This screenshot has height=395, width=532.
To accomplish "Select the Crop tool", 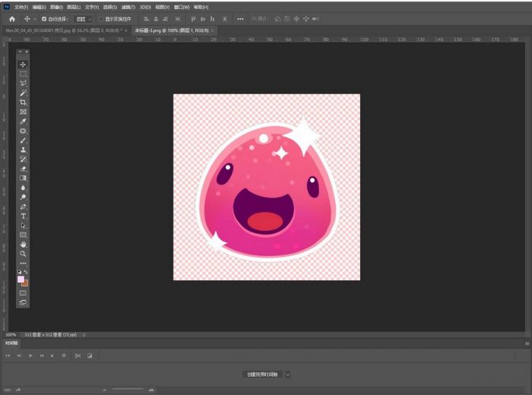I will (x=23, y=102).
